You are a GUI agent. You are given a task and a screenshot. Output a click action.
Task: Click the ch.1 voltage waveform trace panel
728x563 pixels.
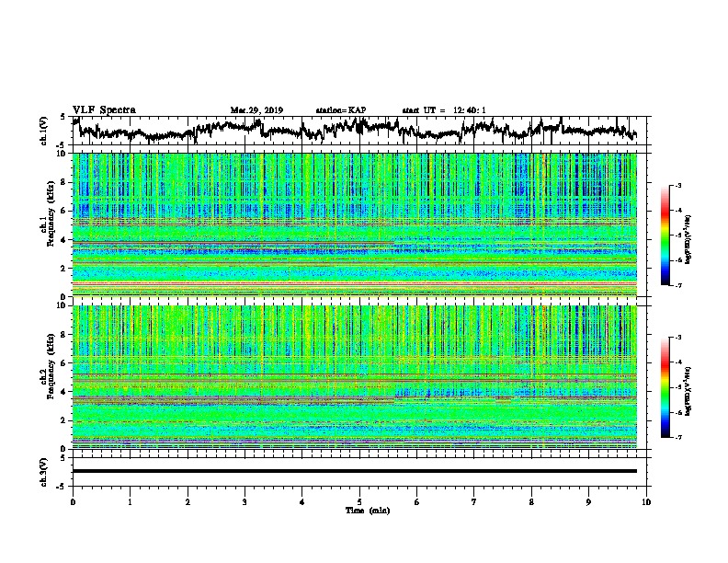coord(359,131)
